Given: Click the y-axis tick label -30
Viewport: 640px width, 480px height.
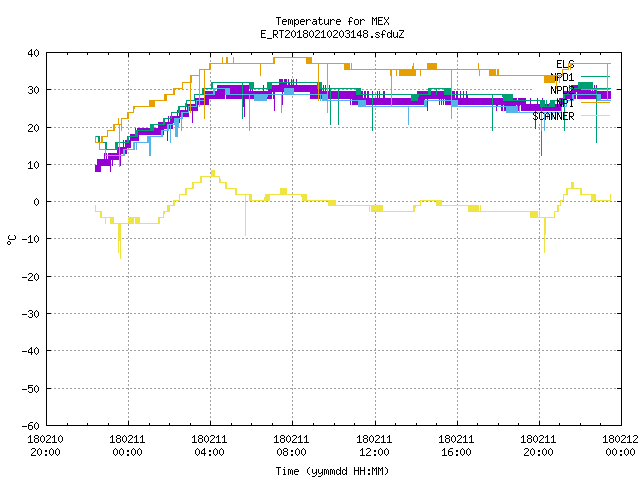Looking at the screenshot, I should (31, 314).
